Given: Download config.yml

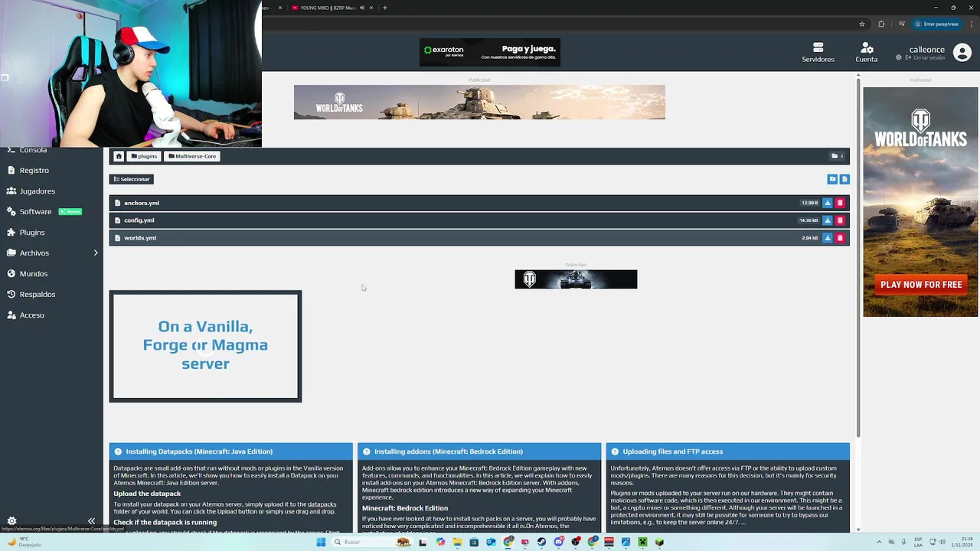Looking at the screenshot, I should (x=827, y=220).
